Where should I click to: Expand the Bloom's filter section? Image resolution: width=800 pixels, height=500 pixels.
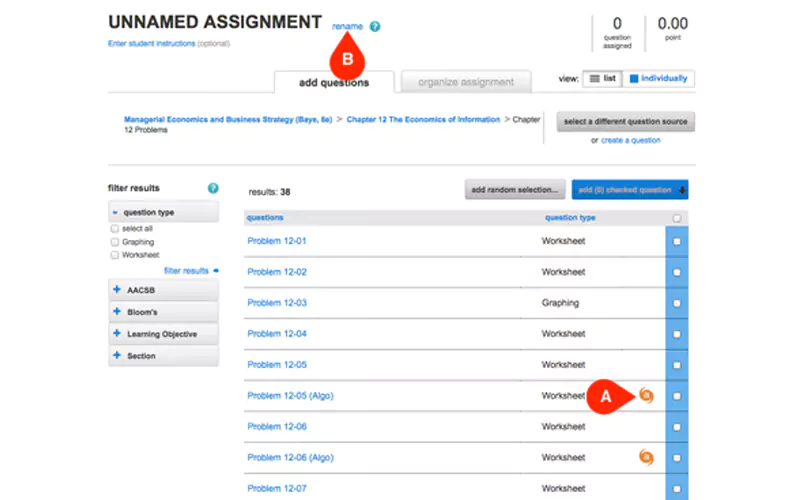pos(163,312)
